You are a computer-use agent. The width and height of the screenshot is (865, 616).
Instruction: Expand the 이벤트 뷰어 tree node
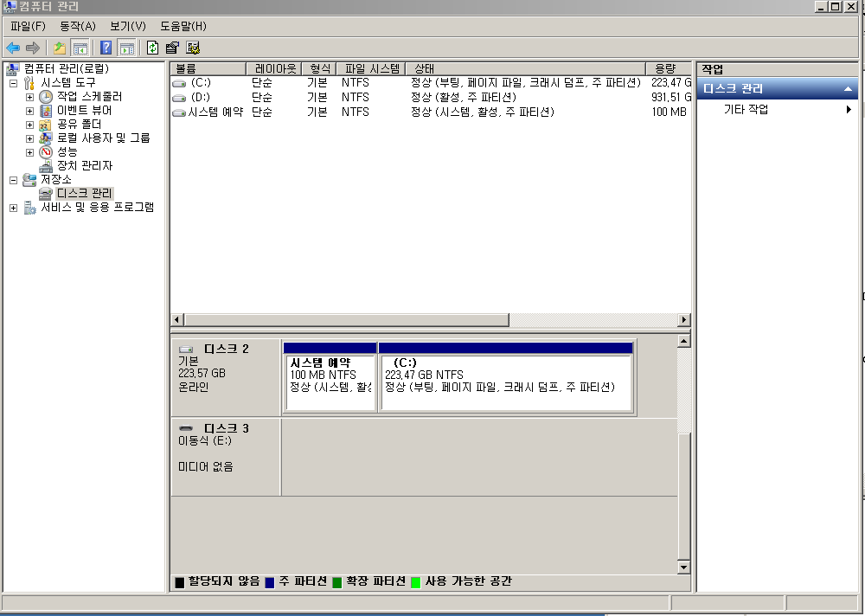pos(29,111)
